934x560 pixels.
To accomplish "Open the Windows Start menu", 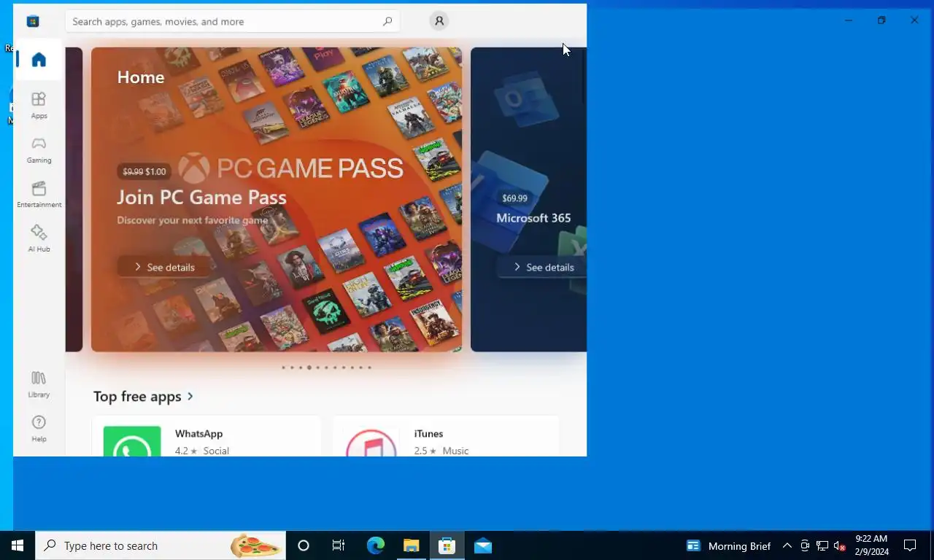I will click(18, 545).
